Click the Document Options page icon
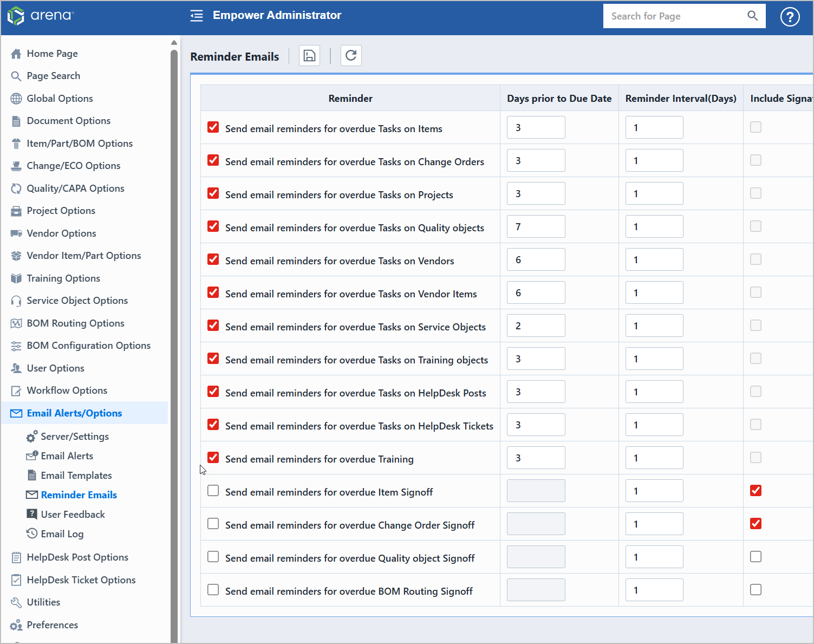The height and width of the screenshot is (644, 814). point(16,121)
